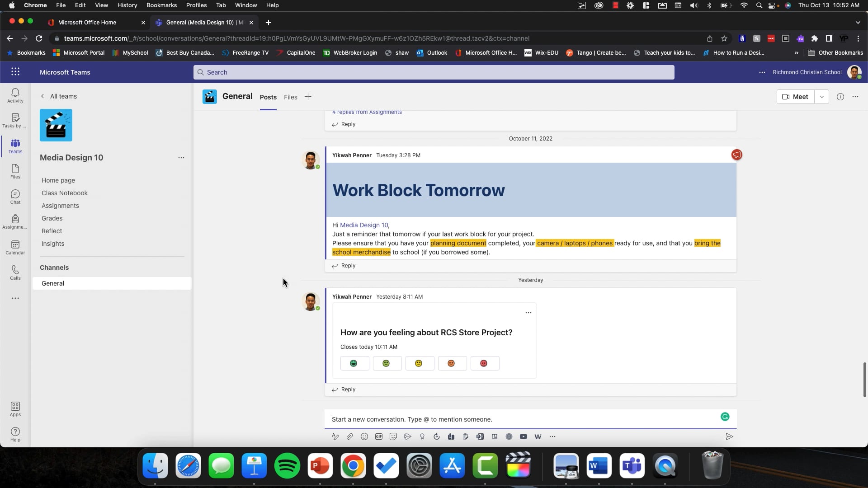Click the send message arrow

729,436
